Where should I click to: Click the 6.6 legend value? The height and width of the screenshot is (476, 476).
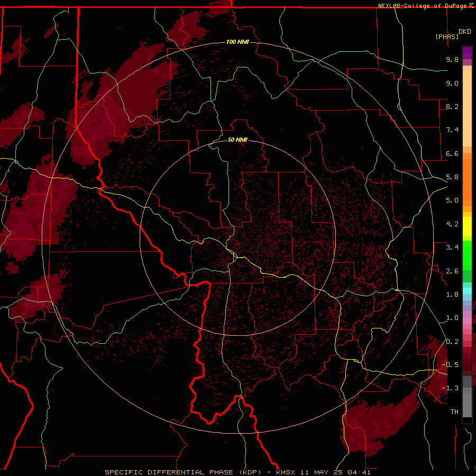click(x=452, y=153)
